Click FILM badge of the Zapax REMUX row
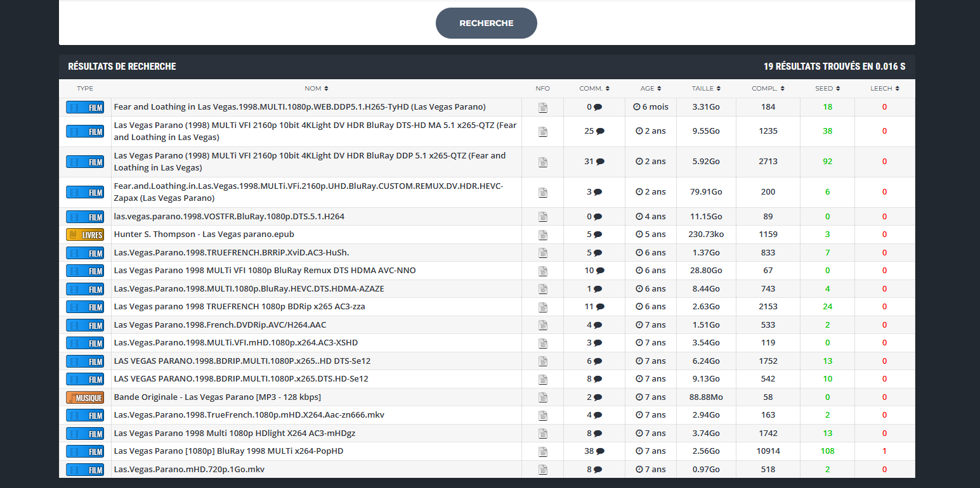The height and width of the screenshot is (488, 980). (x=85, y=192)
